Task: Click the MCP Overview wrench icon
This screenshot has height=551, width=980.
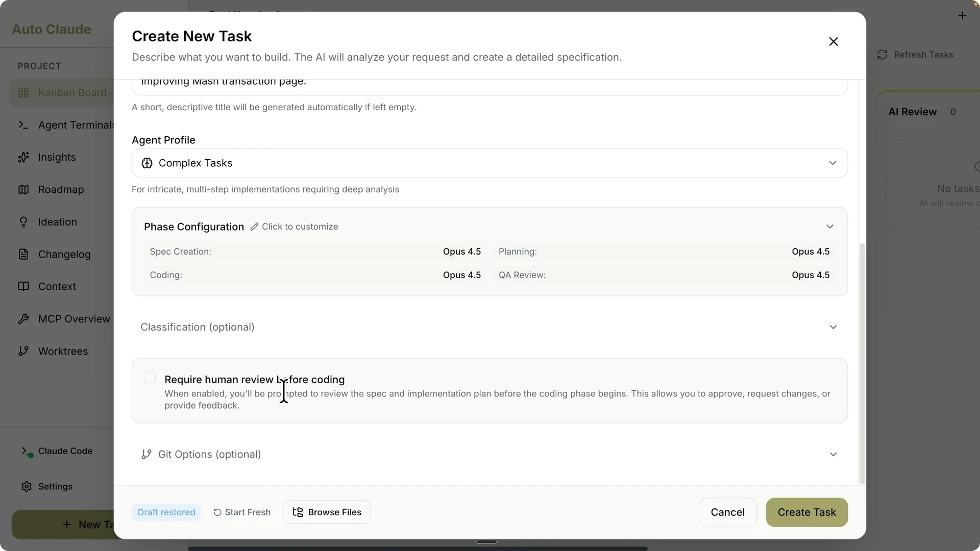Action: pos(23,319)
